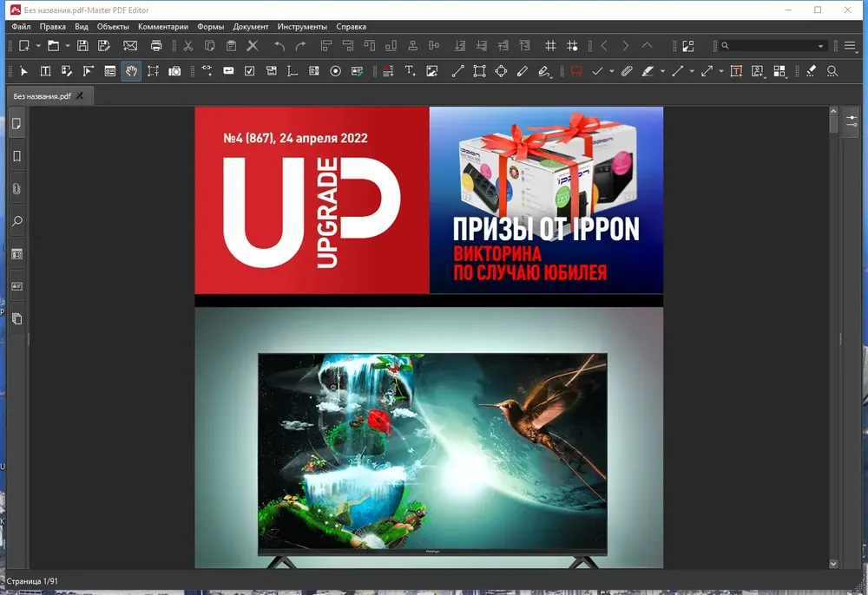This screenshot has width=868, height=595.
Task: Select the Rectangle drawing tool
Action: tap(479, 71)
